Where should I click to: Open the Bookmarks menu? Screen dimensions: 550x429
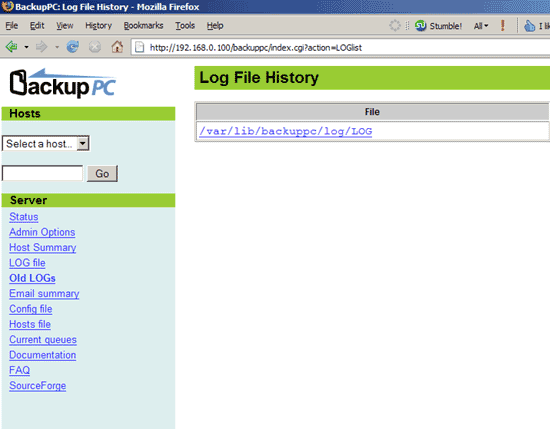click(143, 26)
